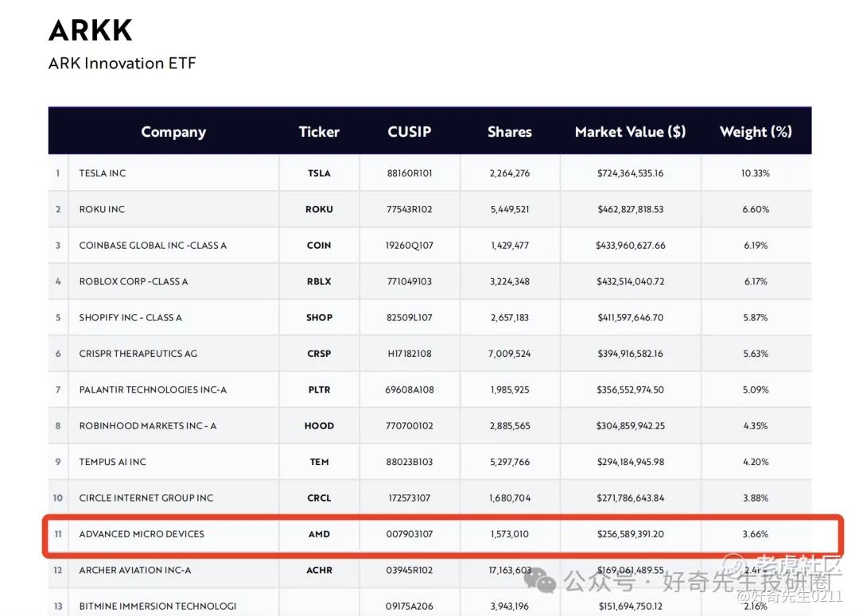859x616 pixels.
Task: Click the 3.66% weight cell
Action: pyautogui.click(x=756, y=534)
